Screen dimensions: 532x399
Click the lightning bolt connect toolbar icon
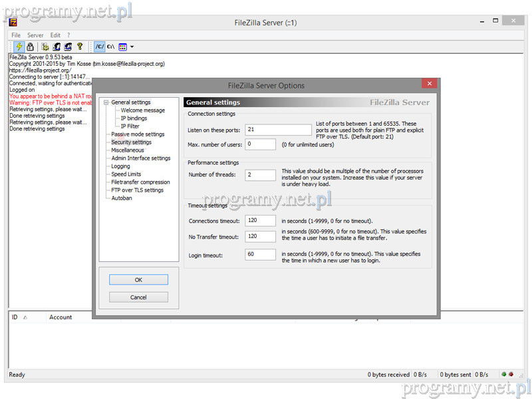pos(19,47)
